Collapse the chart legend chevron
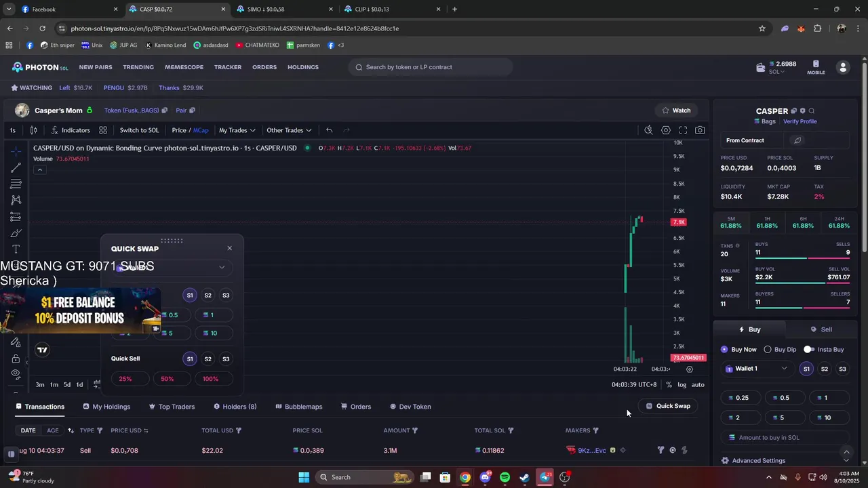 [40, 169]
